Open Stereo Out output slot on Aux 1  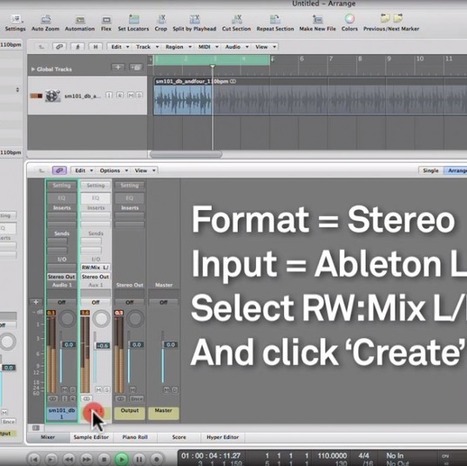point(96,277)
